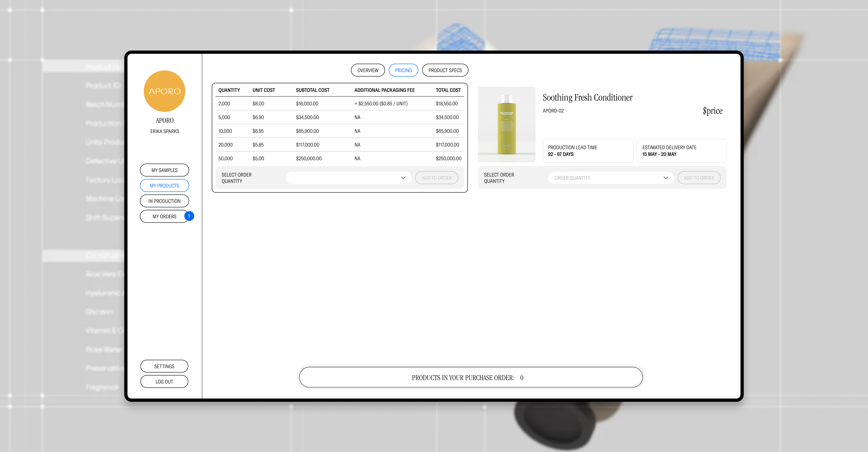This screenshot has height=452, width=868.
Task: Open the Product Specs tab
Action: [445, 70]
